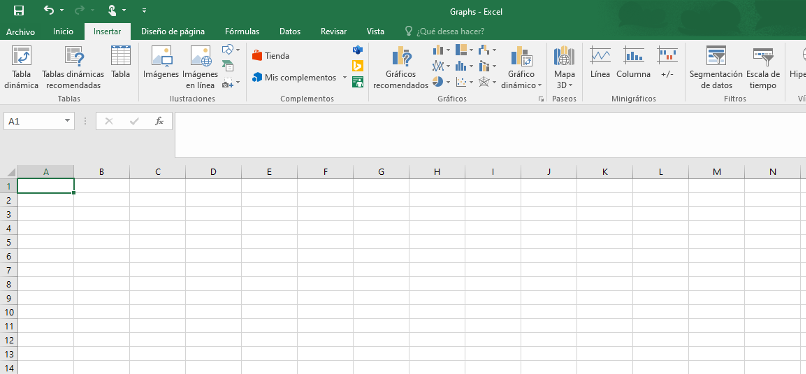The height and width of the screenshot is (374, 806).
Task: Click the Mapa 3D icon
Action: (x=564, y=67)
